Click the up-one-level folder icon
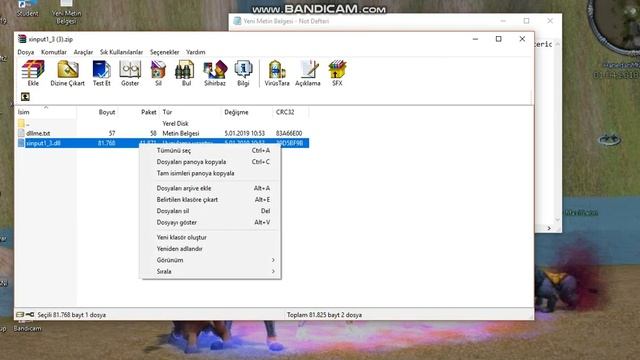640x360 pixels. point(25,97)
